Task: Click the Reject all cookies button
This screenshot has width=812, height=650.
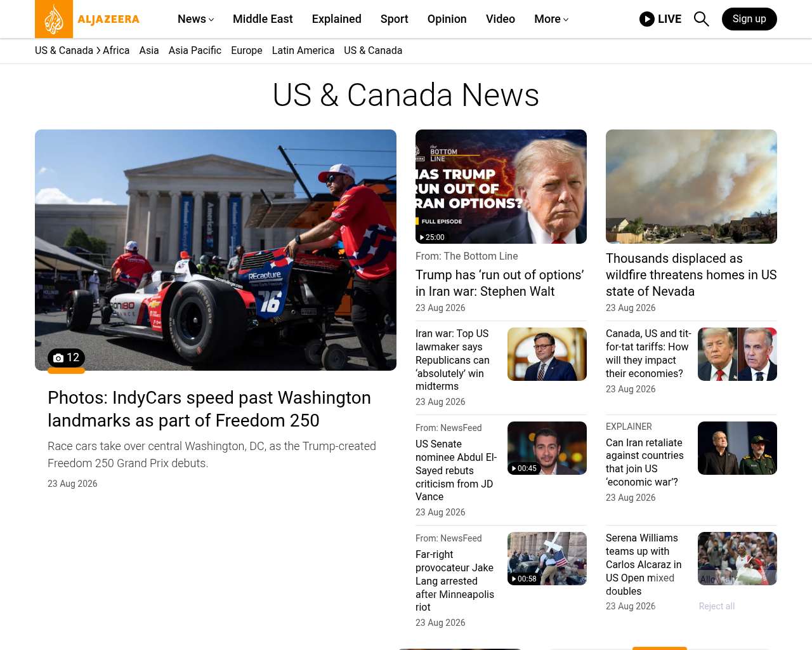Action: [717, 606]
